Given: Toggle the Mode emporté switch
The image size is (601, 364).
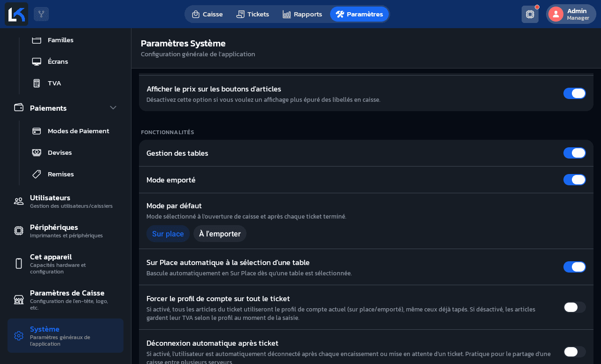Looking at the screenshot, I should 575,180.
